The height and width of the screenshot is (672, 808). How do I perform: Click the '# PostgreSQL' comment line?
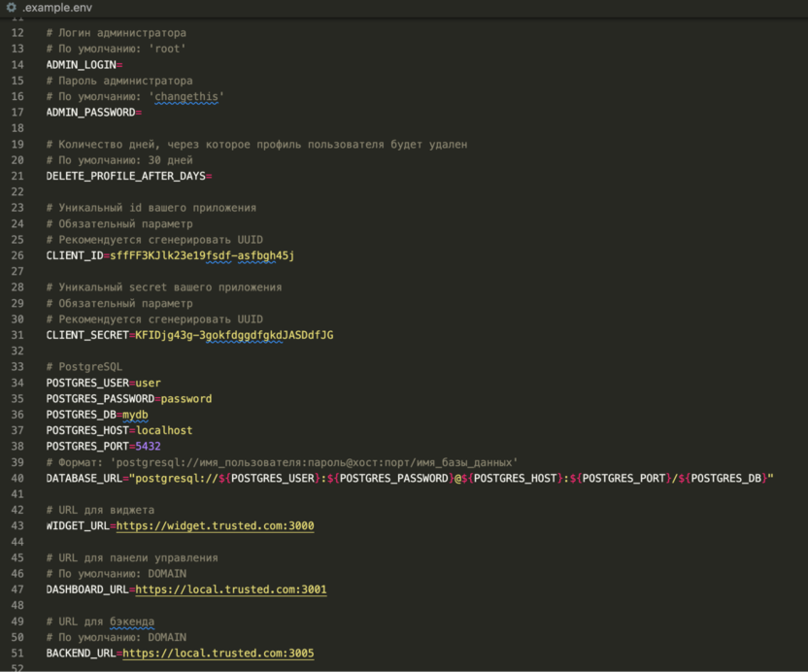[84, 367]
